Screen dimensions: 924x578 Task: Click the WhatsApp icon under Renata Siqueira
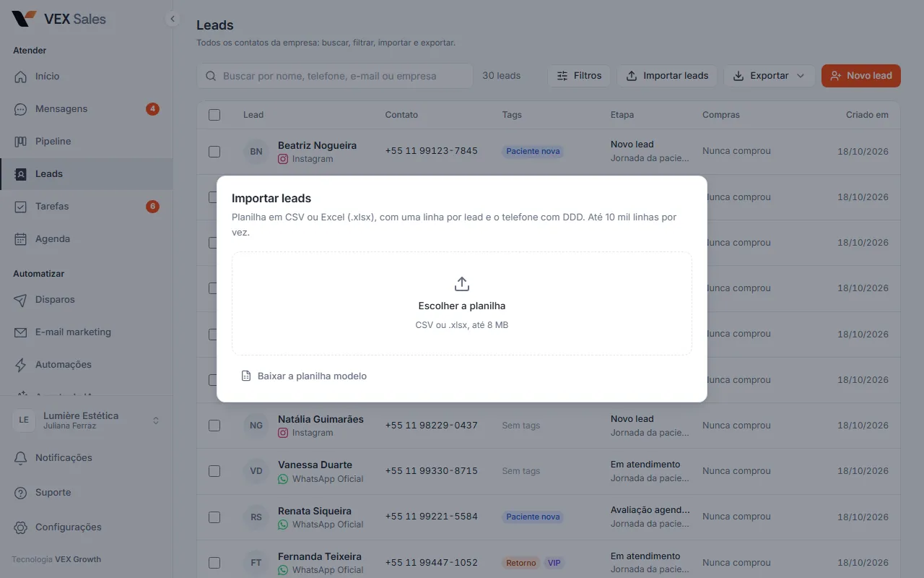pos(283,525)
